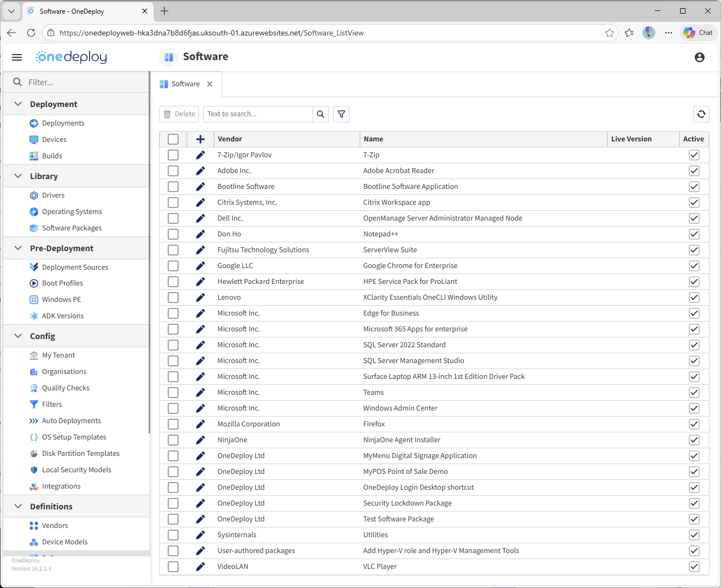The height and width of the screenshot is (588, 721).
Task: Toggle the Active checkbox for Teams
Action: click(694, 393)
